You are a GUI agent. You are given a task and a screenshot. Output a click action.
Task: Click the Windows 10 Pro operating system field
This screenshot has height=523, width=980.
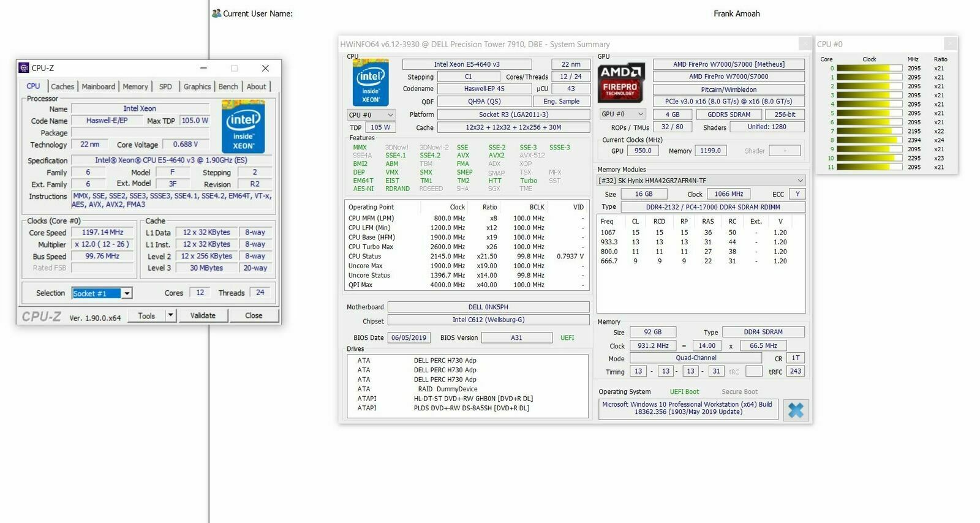pos(687,408)
